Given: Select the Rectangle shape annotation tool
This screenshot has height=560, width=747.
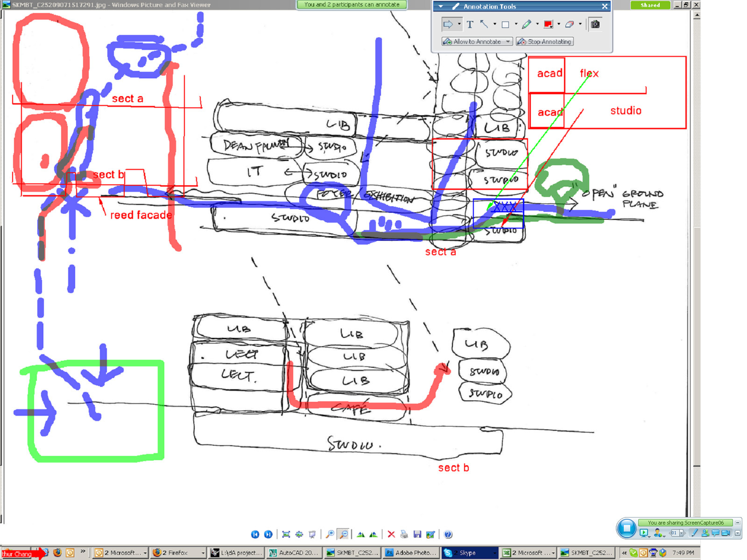Looking at the screenshot, I should coord(505,24).
